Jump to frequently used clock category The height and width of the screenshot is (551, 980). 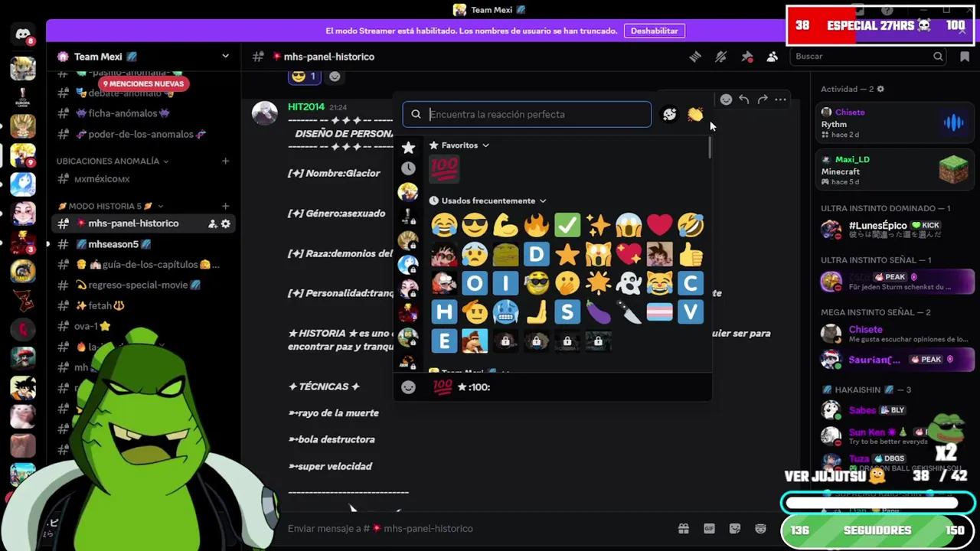[x=408, y=168]
